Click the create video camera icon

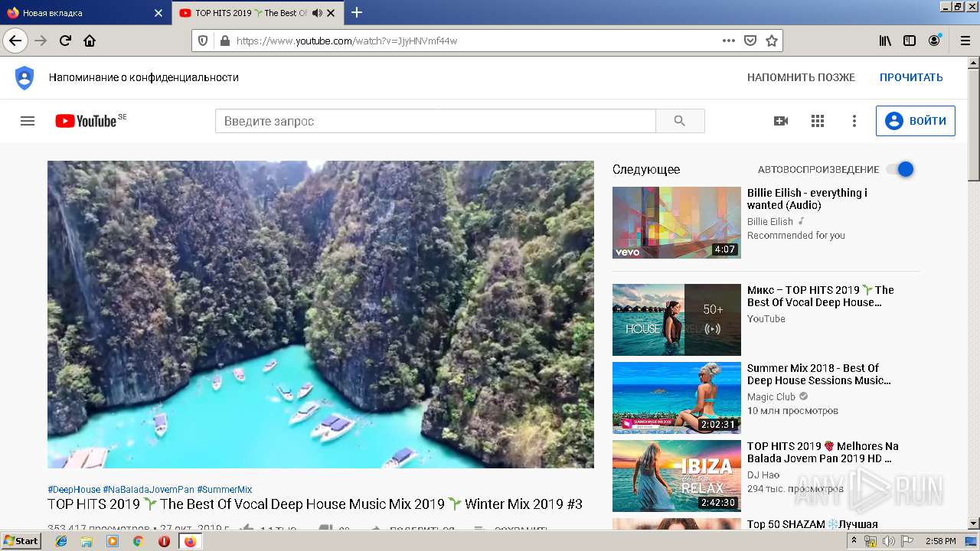pos(781,121)
